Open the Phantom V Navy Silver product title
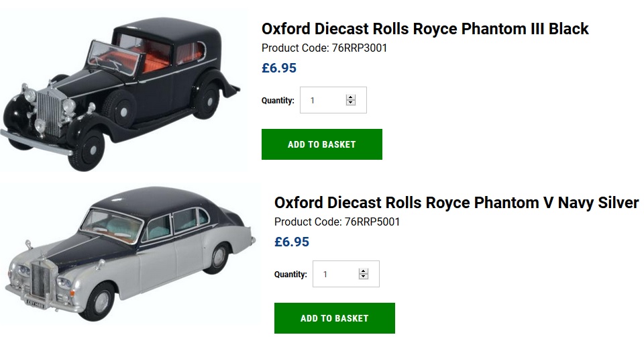 tap(456, 203)
